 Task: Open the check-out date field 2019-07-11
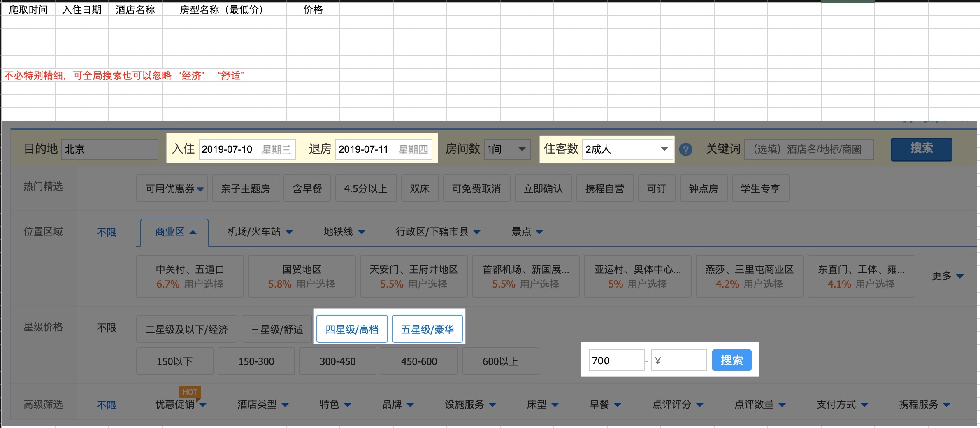tap(384, 149)
